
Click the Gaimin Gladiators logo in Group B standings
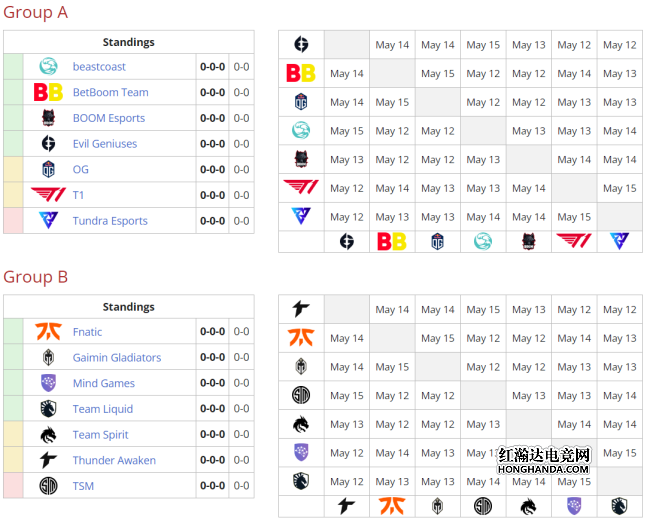click(x=49, y=357)
